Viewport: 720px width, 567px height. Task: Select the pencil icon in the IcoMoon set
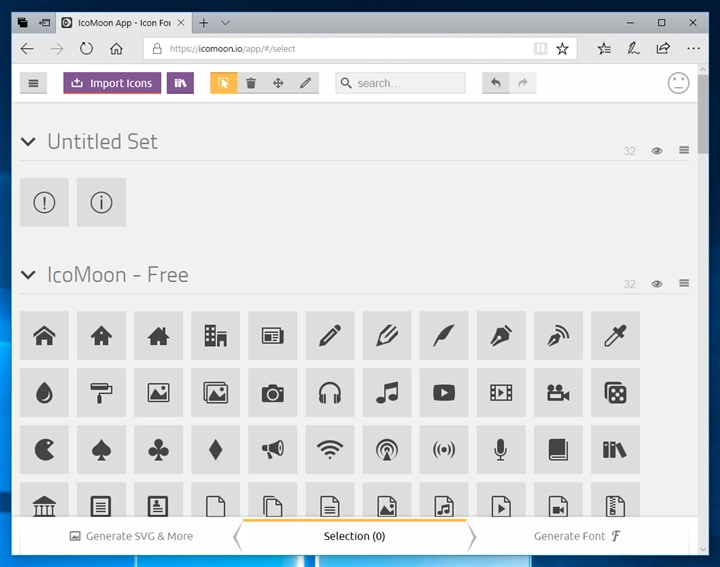(x=330, y=336)
